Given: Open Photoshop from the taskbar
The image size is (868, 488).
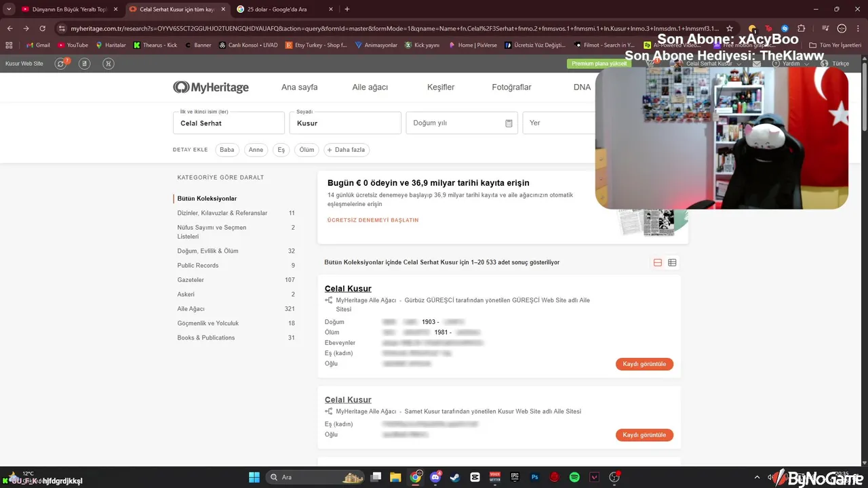Looking at the screenshot, I should point(534,477).
